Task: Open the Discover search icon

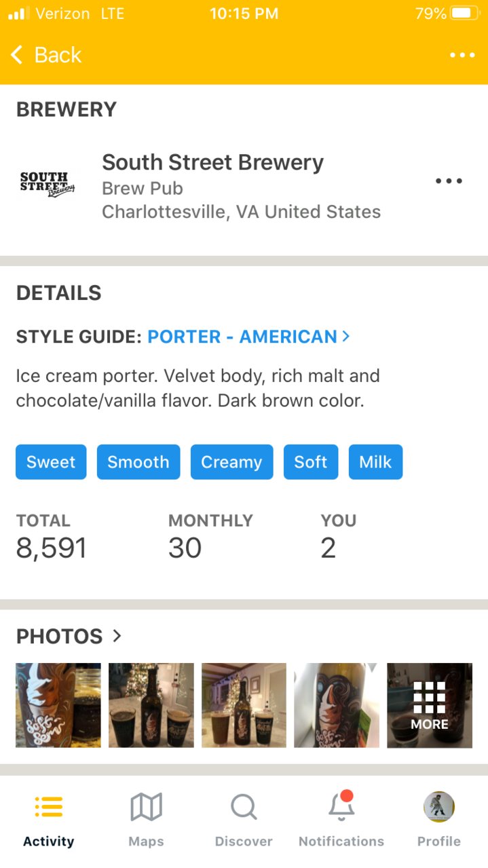Action: tap(244, 808)
